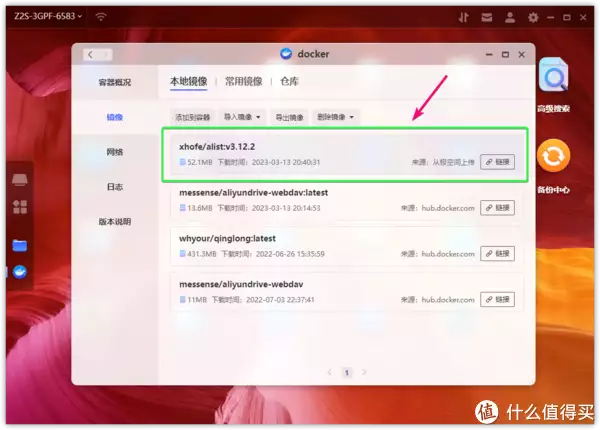Open 版本说明 in the sidebar
This screenshot has width=600, height=430.
point(115,222)
